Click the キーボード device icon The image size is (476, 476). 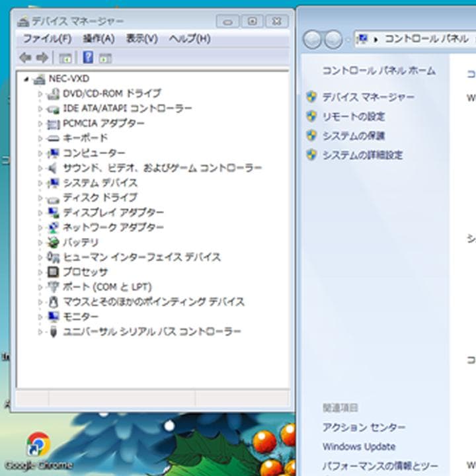pos(53,138)
